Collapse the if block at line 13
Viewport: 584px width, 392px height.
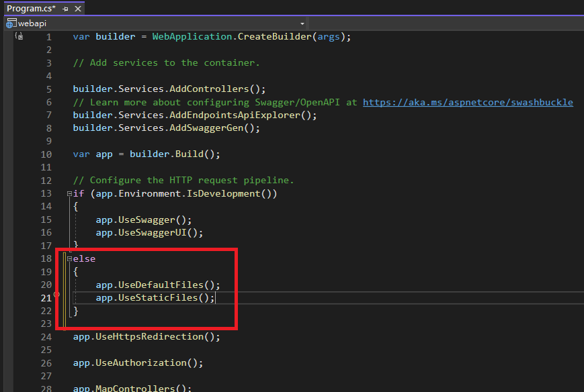(x=69, y=194)
